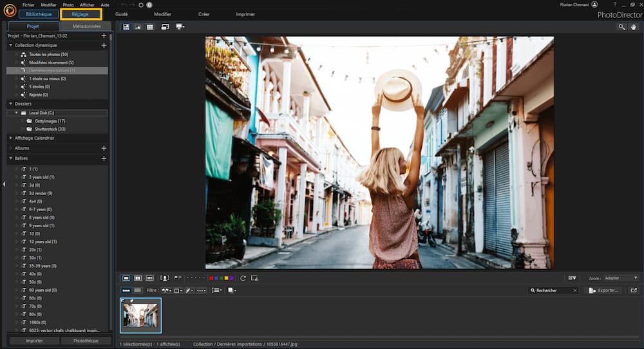Open the Fichier menu
This screenshot has width=644, height=349.
[x=28, y=5]
